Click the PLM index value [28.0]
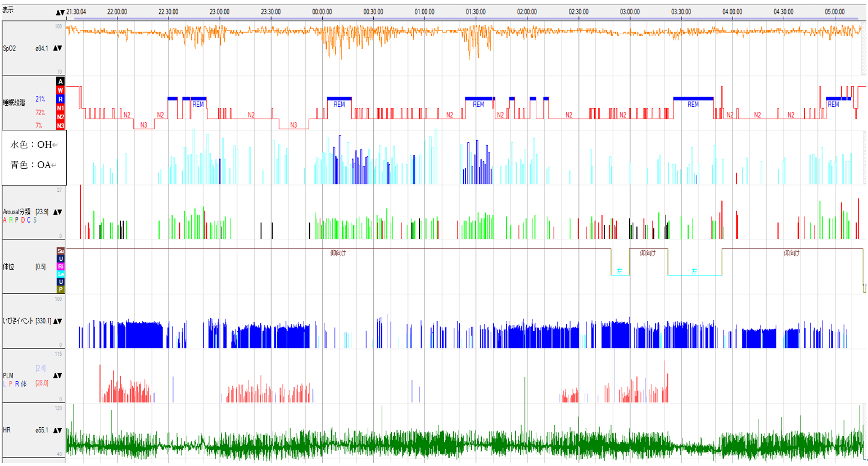Viewport: 868px width, 466px height. tap(42, 383)
